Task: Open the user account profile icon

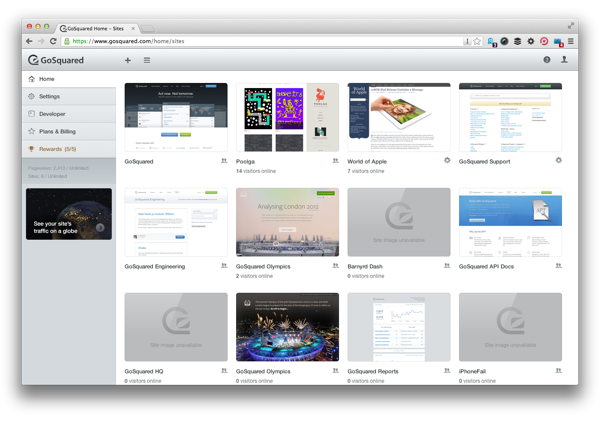Action: pos(564,59)
